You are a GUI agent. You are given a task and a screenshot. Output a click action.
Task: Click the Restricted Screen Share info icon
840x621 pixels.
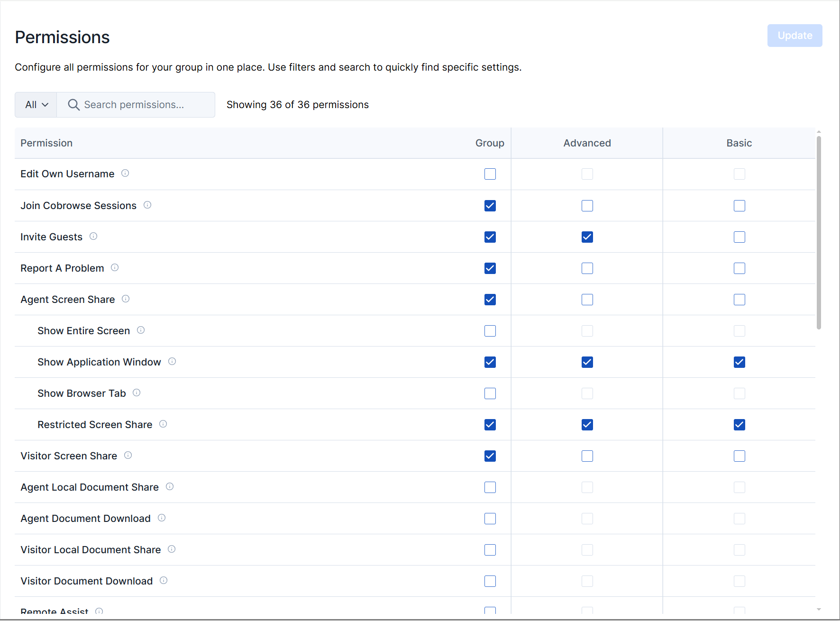(163, 424)
